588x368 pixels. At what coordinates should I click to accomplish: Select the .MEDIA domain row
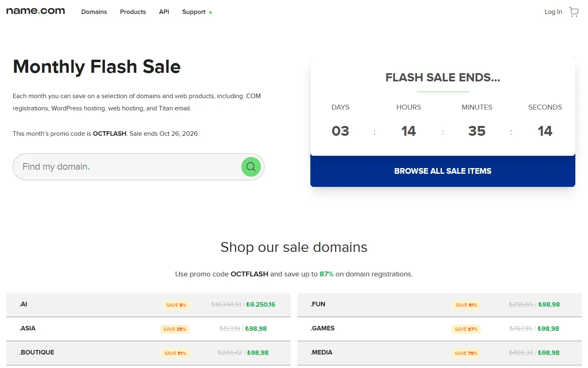tap(439, 353)
